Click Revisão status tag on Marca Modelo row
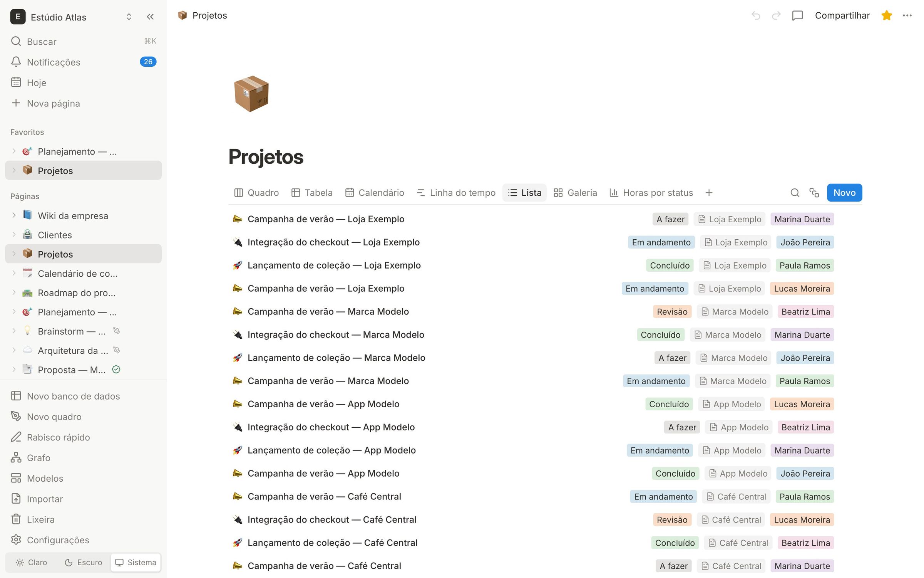This screenshot has width=924, height=578. pyautogui.click(x=672, y=312)
